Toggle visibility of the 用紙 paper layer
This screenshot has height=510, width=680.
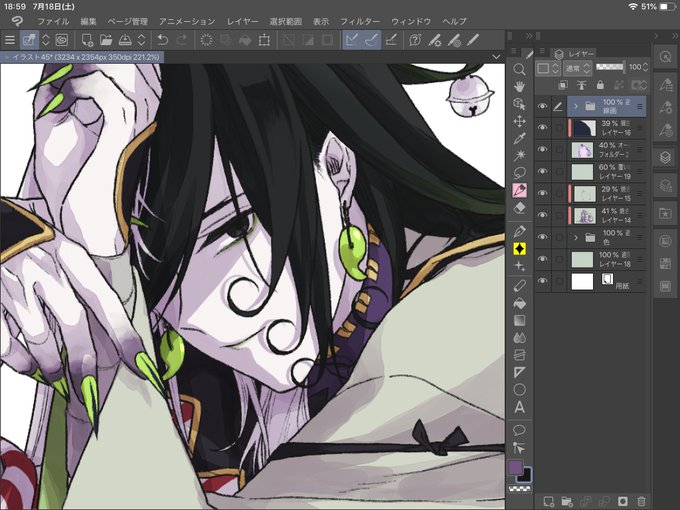click(x=543, y=281)
